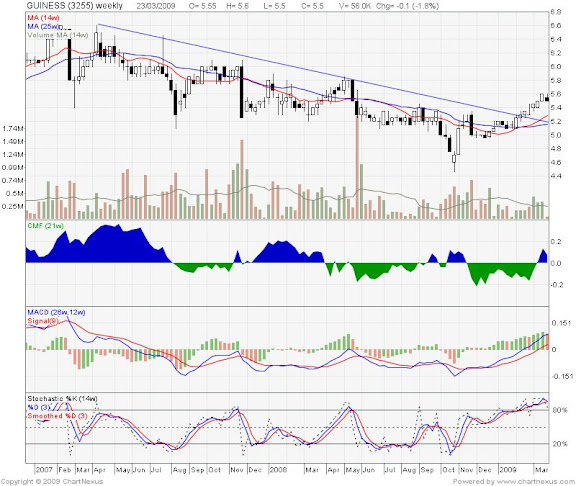The image size is (576, 486).
Task: Click the MACD axis label "0.151"
Action: point(561,323)
